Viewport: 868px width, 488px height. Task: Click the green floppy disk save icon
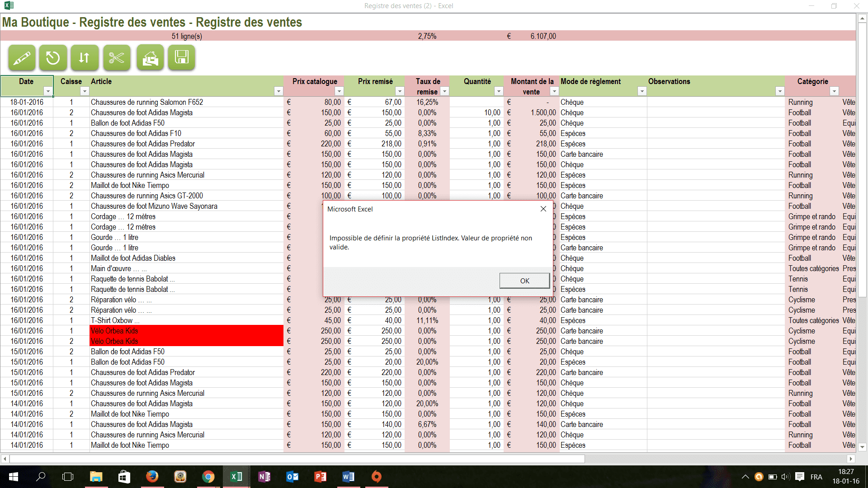click(x=182, y=57)
